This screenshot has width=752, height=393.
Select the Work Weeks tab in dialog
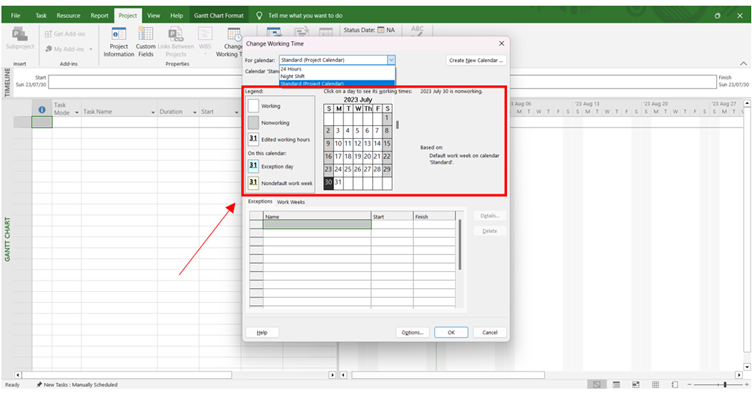click(291, 202)
